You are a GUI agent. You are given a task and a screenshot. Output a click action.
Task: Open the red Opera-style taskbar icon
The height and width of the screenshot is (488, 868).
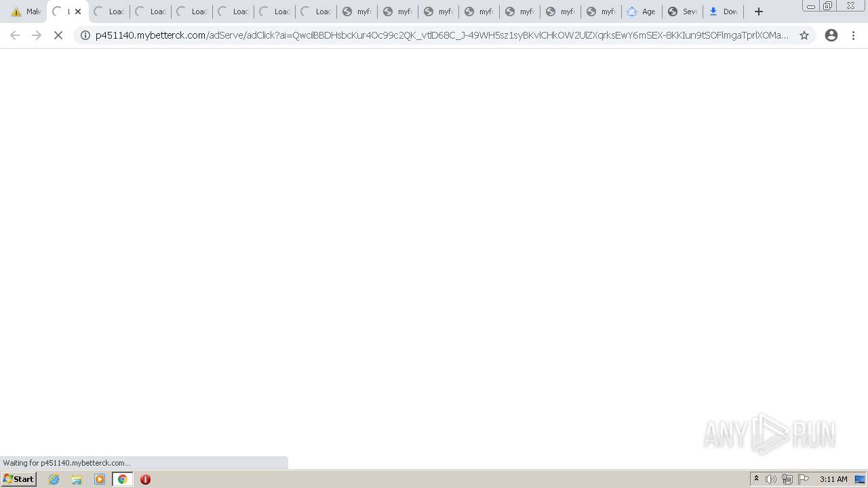coord(145,479)
